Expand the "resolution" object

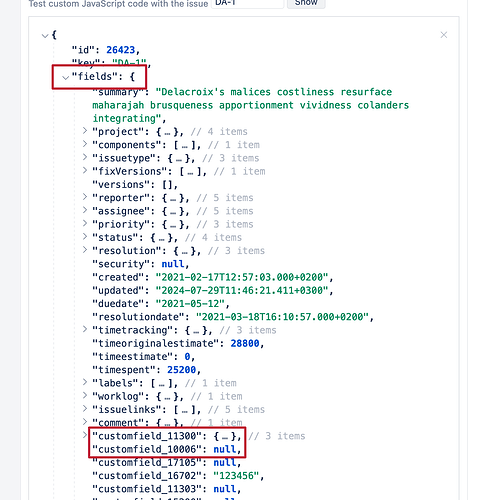(x=85, y=250)
